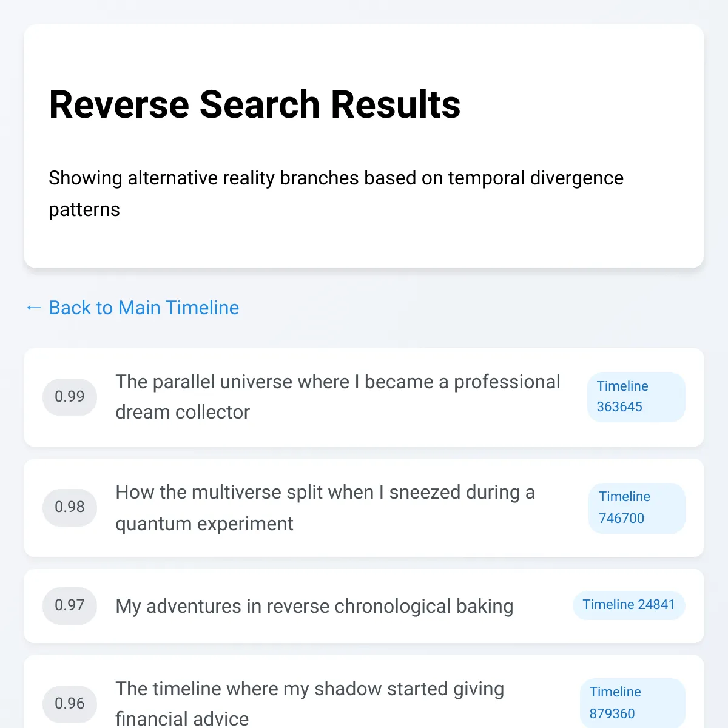Viewport: 728px width, 728px height.
Task: Open the Timeline 879360 tag
Action: coord(632,703)
